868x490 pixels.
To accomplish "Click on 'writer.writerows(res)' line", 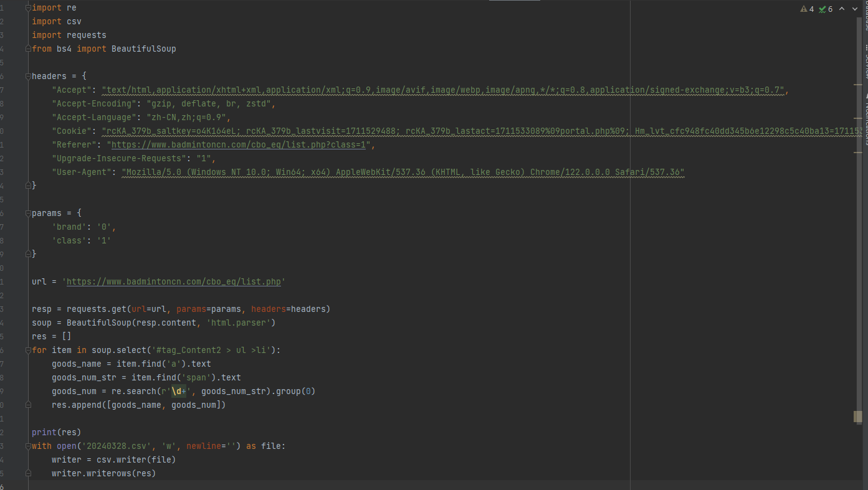I will [x=104, y=473].
